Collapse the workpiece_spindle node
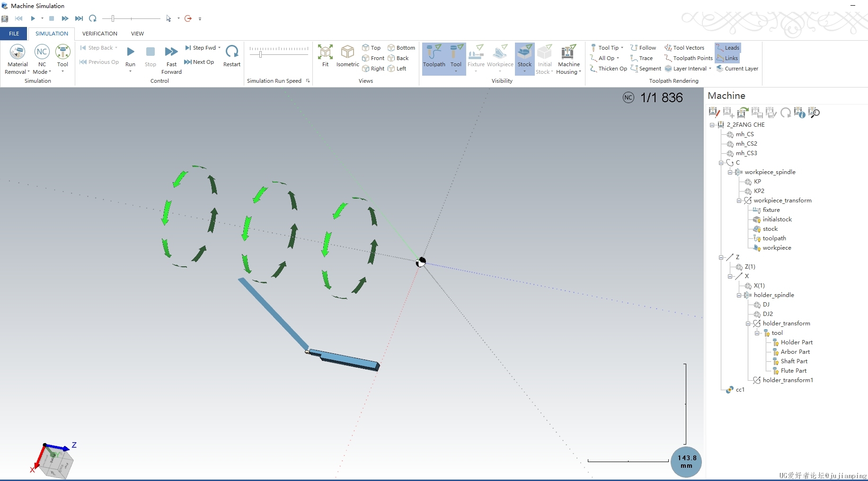Viewport: 868px width, 481px height. coord(730,172)
